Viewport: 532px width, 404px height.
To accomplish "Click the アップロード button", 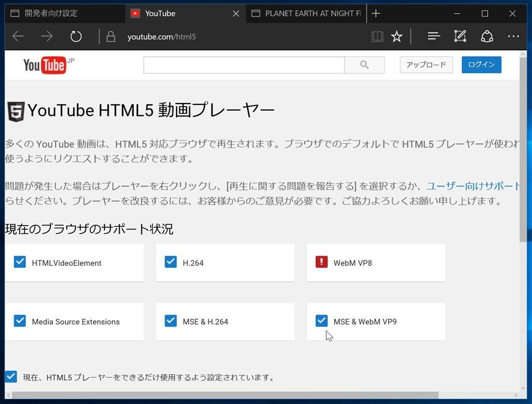I will click(x=426, y=64).
